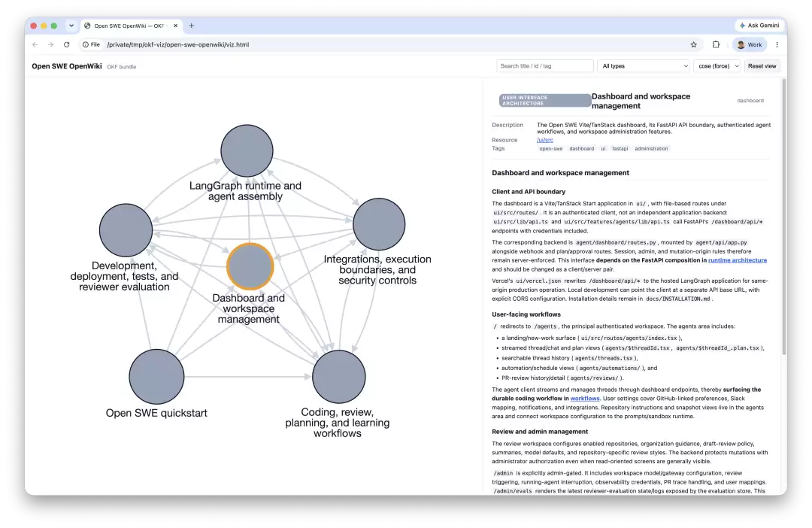
Task: Open the Work profile button
Action: click(x=750, y=44)
